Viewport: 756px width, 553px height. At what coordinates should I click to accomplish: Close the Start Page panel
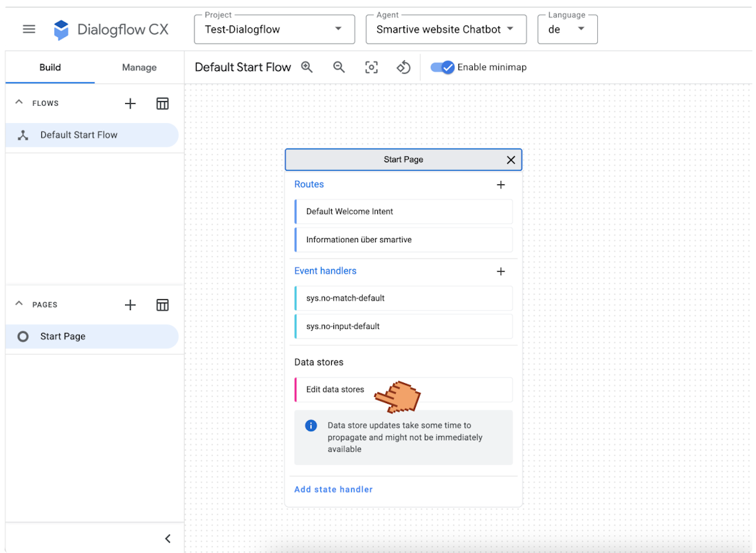pos(511,160)
